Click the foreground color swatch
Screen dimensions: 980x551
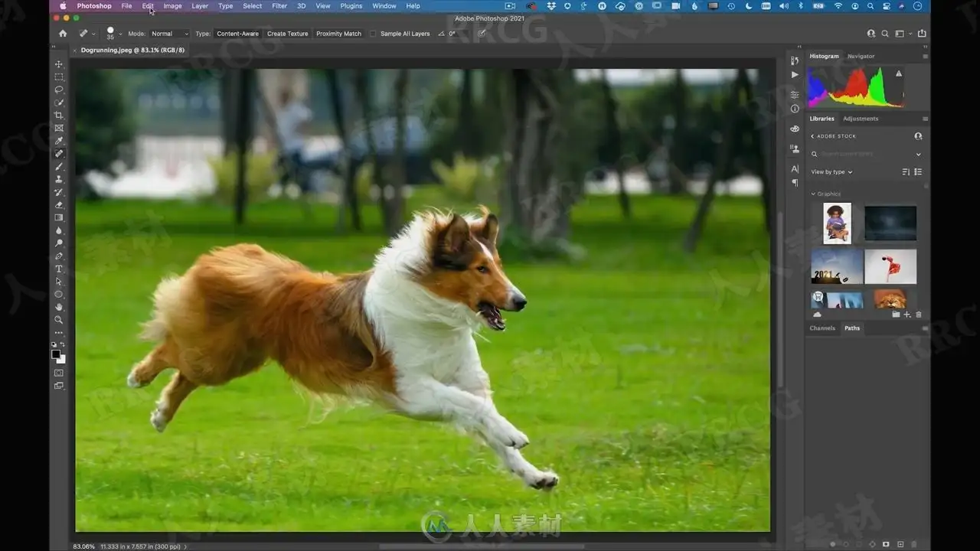(x=56, y=354)
